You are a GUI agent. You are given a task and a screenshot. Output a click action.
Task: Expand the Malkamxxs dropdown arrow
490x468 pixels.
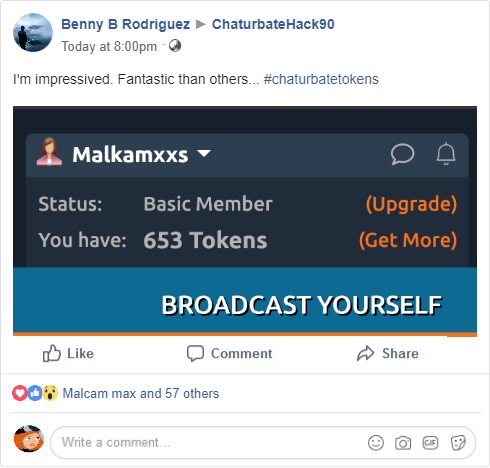point(204,153)
